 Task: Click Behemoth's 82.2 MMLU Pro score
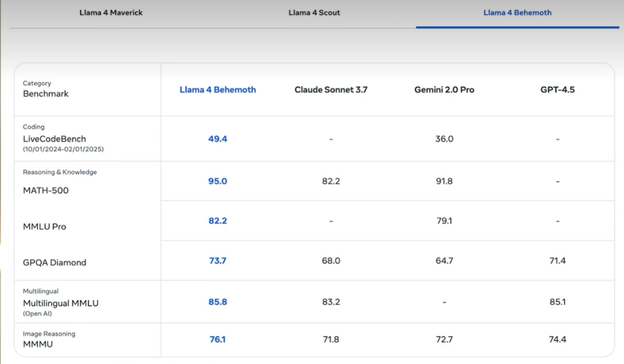218,221
